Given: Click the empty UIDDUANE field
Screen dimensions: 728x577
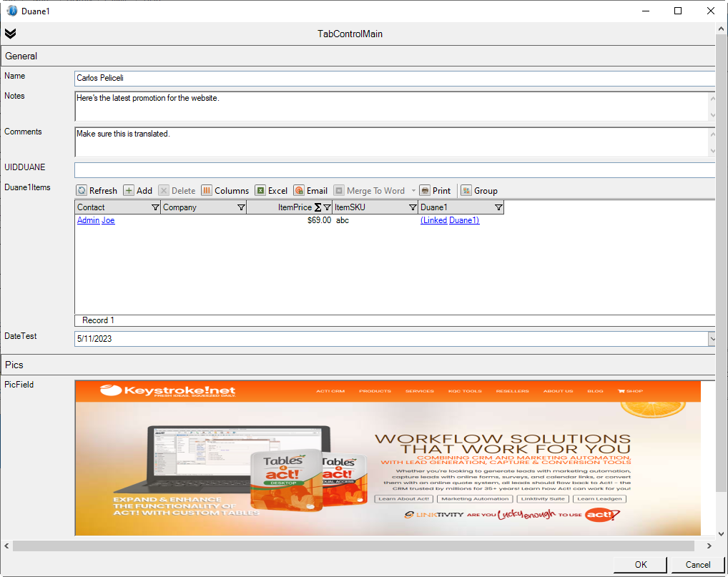Looking at the screenshot, I should pyautogui.click(x=395, y=170).
